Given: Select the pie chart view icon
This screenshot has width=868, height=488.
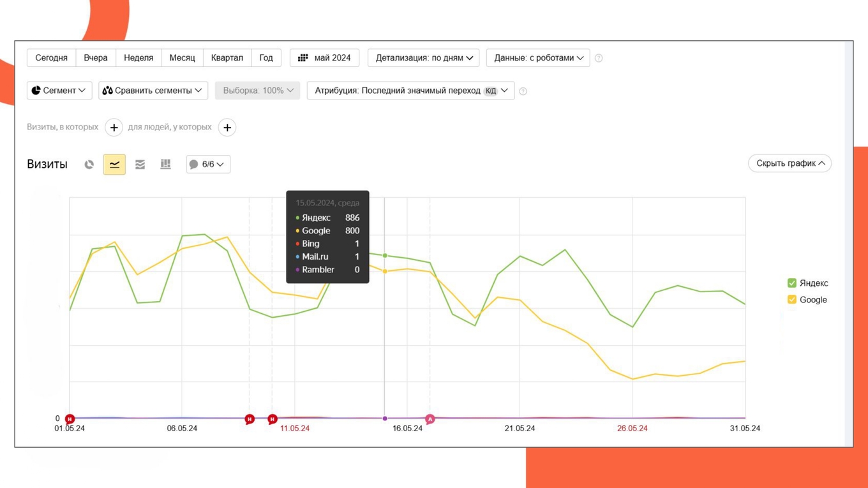Looking at the screenshot, I should (89, 164).
